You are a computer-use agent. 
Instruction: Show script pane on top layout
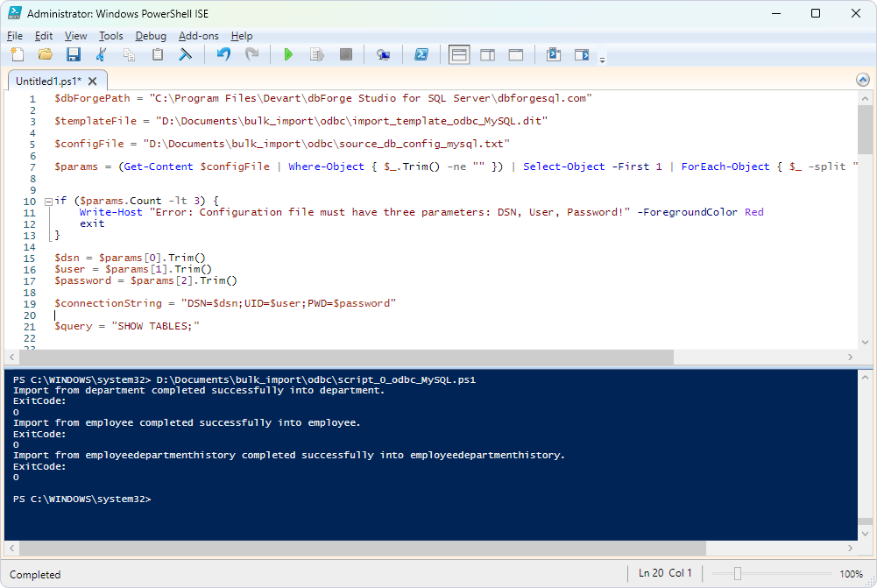click(459, 55)
